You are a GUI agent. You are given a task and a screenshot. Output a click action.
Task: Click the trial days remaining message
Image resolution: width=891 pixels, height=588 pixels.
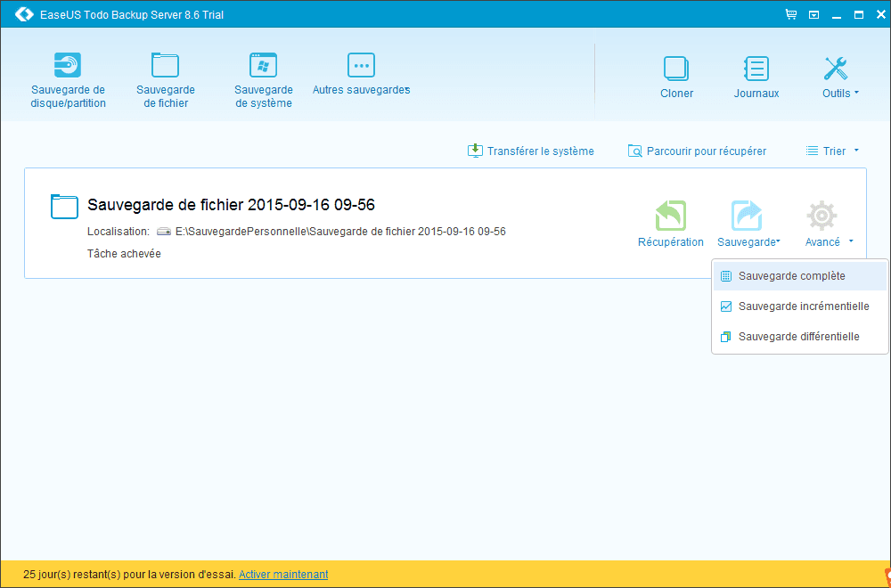click(129, 575)
